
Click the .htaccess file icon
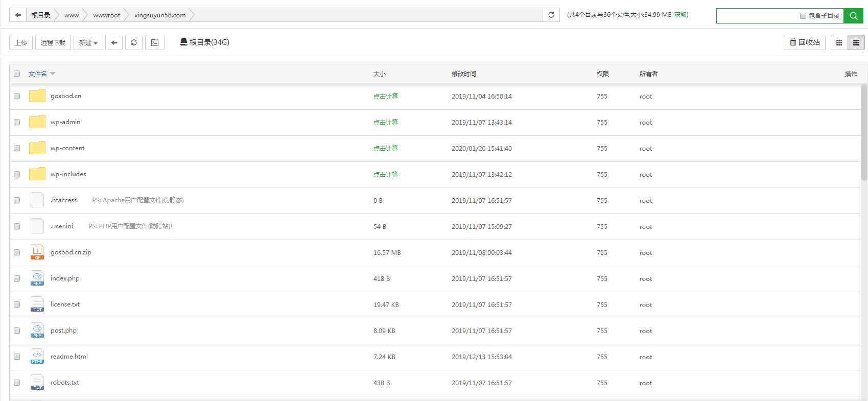[37, 200]
